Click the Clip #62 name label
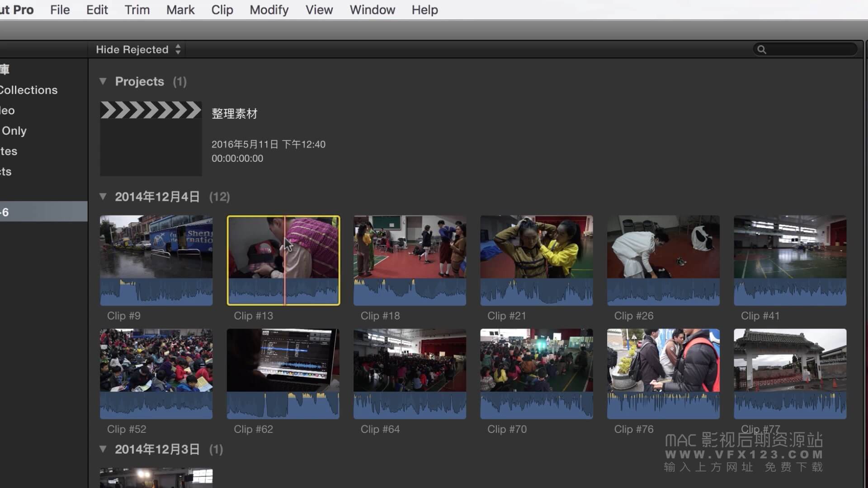Viewport: 868px width, 488px height. click(x=253, y=429)
